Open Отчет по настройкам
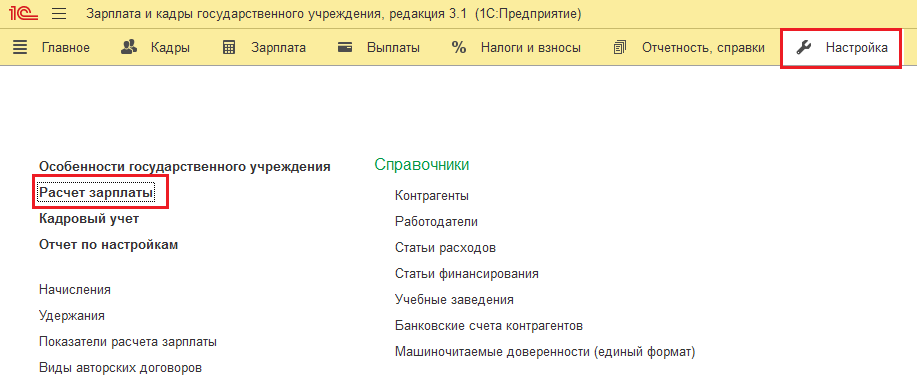The height and width of the screenshot is (376, 917). click(109, 244)
